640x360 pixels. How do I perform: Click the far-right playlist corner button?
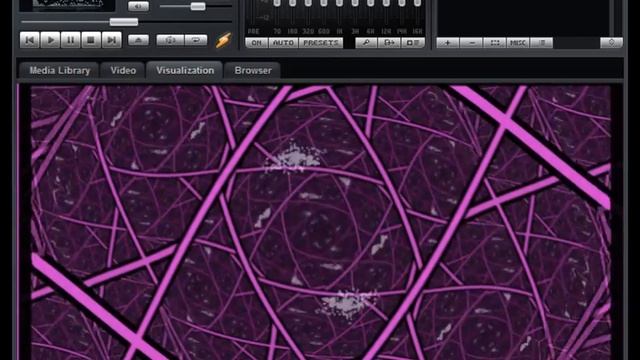click(611, 43)
